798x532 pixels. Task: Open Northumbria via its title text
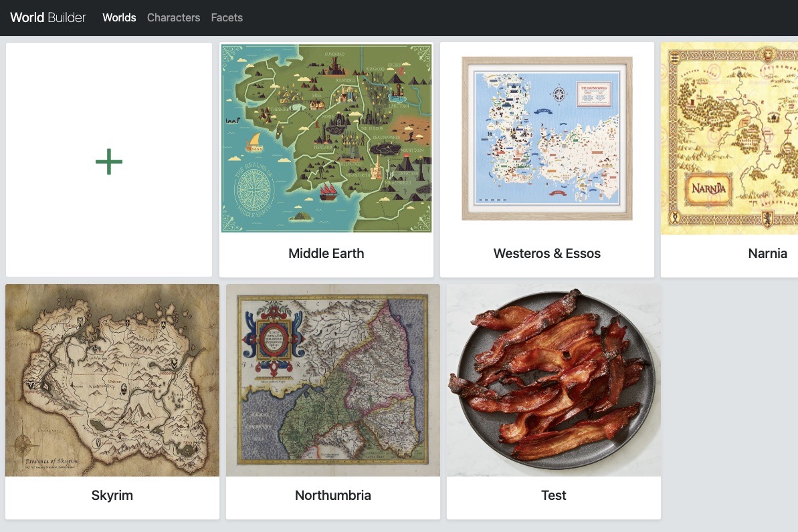[x=332, y=495]
